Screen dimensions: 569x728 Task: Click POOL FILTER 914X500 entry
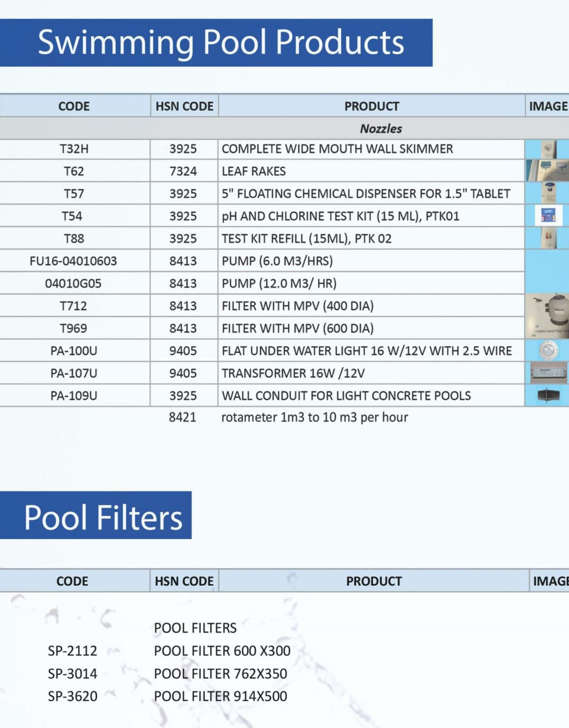coord(220,696)
